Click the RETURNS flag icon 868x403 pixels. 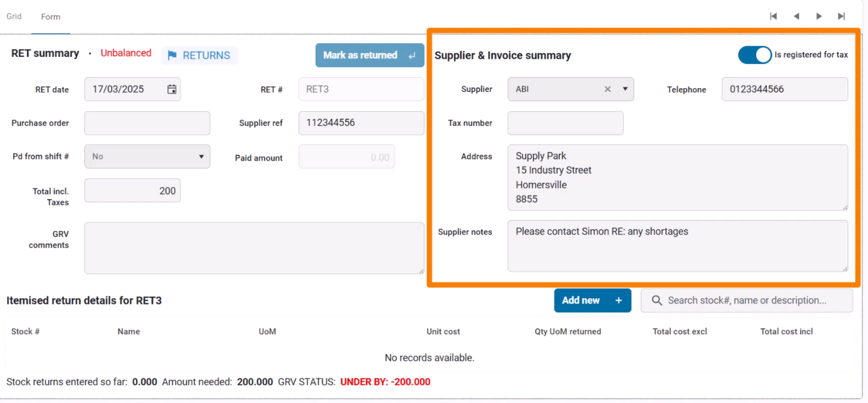[x=172, y=55]
